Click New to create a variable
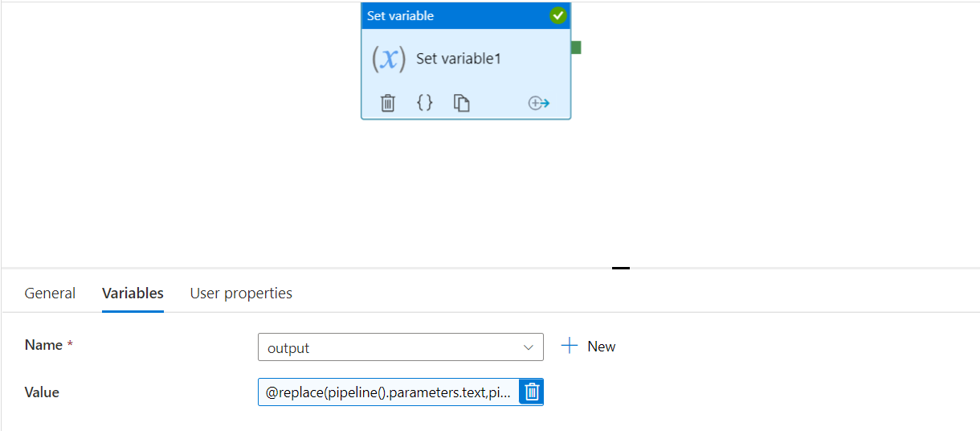The image size is (980, 431). 601,347
